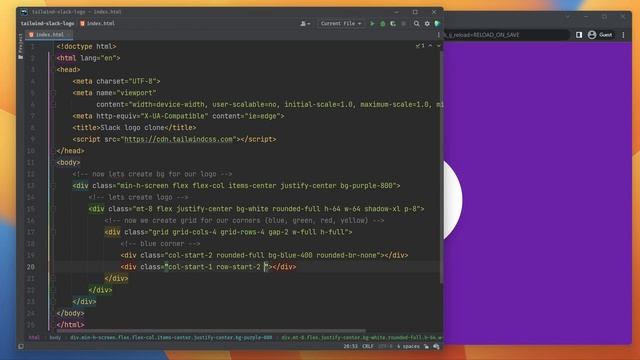Viewport: 640px width, 360px height.
Task: Open the https://cdn.tailwindcss.com link in the code
Action: coord(178,139)
